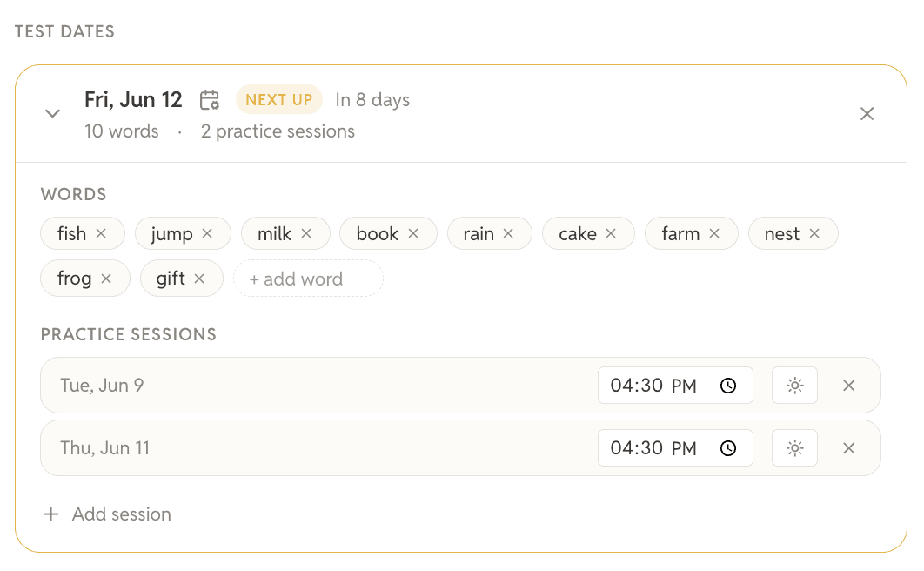Remove the word fish
This screenshot has width=924, height=571.
101,233
